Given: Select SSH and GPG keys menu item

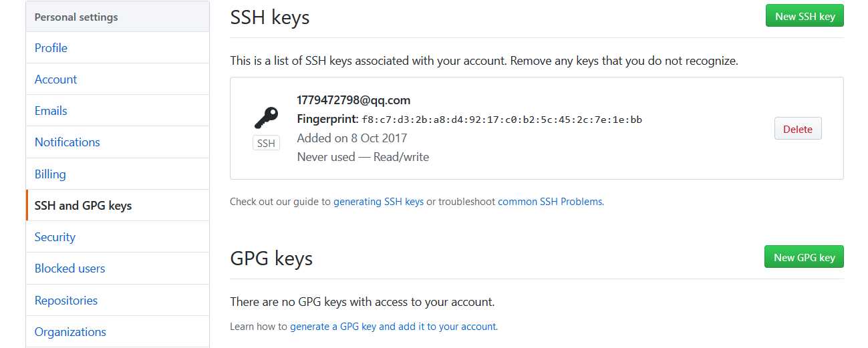Looking at the screenshot, I should pyautogui.click(x=83, y=205).
